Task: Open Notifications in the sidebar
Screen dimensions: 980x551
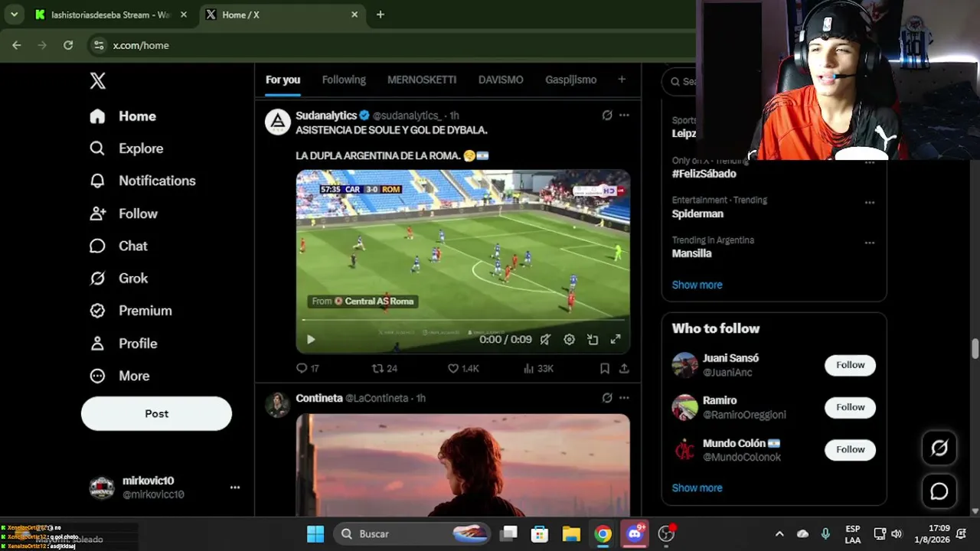Action: click(x=142, y=181)
